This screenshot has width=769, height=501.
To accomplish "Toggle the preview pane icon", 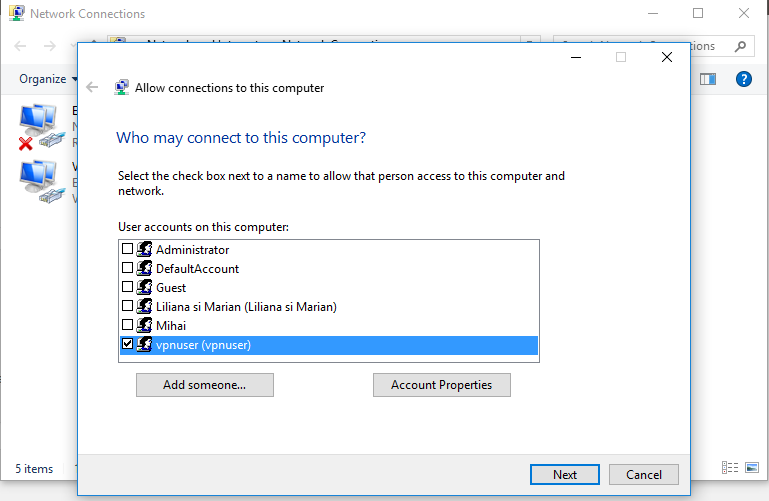I will click(708, 79).
